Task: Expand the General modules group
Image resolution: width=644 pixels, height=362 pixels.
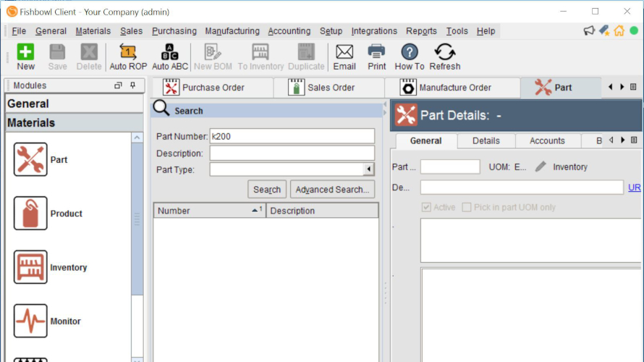Action: (75, 104)
